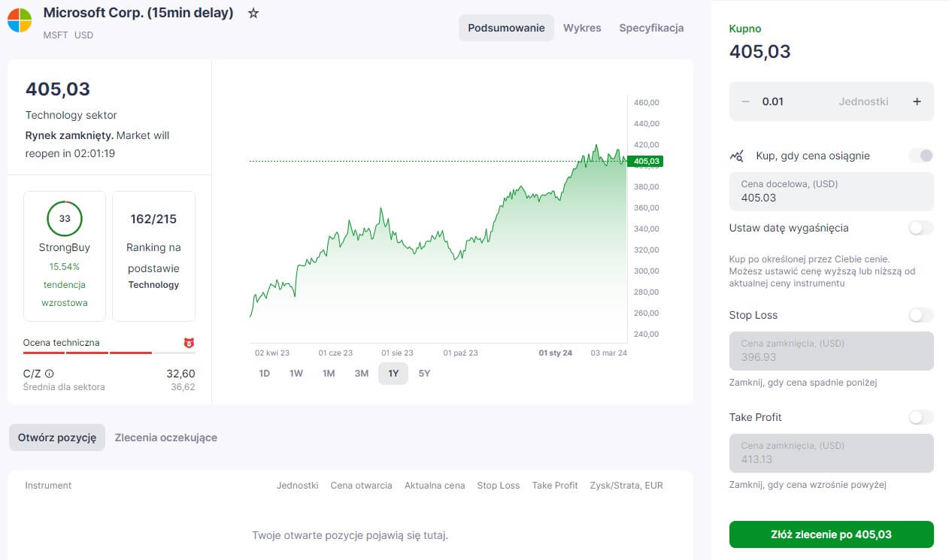This screenshot has height=560, width=952.
Task: Enable the Ustaw datę wygaśnięcia toggle
Action: click(921, 228)
